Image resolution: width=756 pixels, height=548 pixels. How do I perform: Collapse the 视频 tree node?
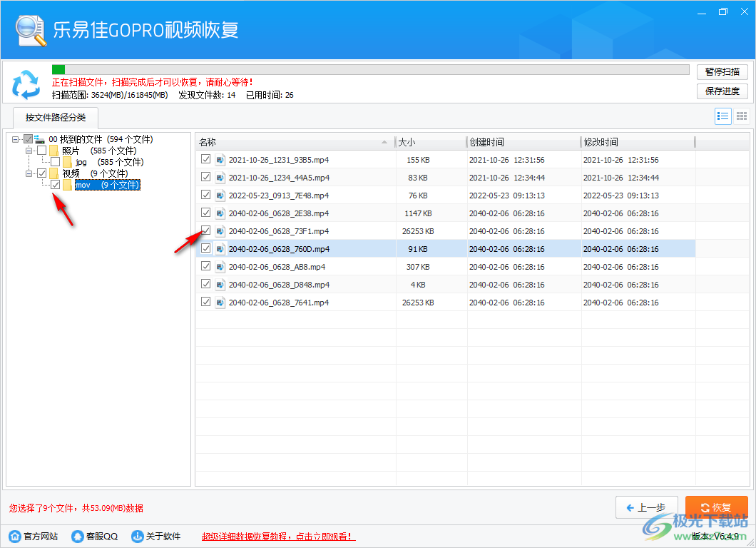coord(29,173)
